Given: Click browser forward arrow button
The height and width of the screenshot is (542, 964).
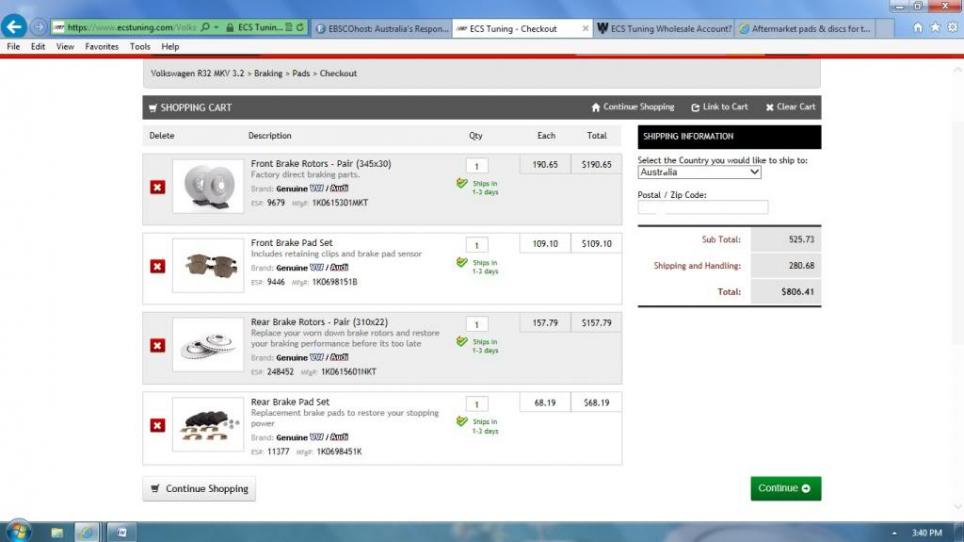Looking at the screenshot, I should tap(38, 27).
